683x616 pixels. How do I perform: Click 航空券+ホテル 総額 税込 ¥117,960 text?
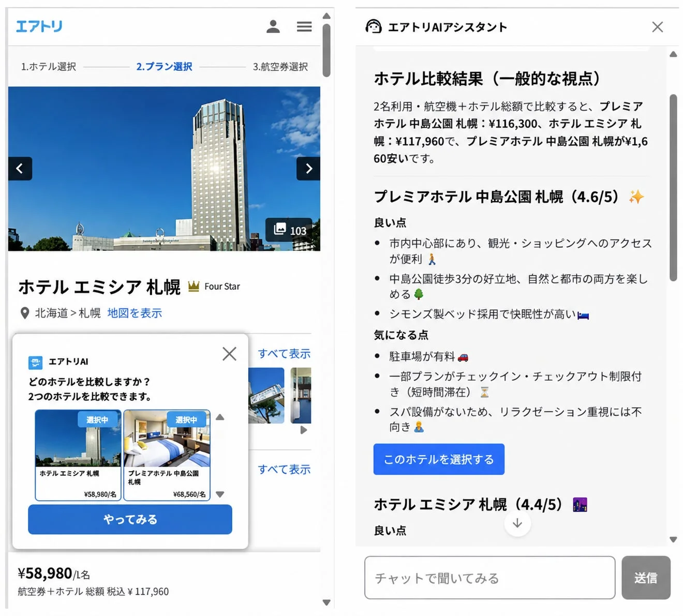click(93, 592)
